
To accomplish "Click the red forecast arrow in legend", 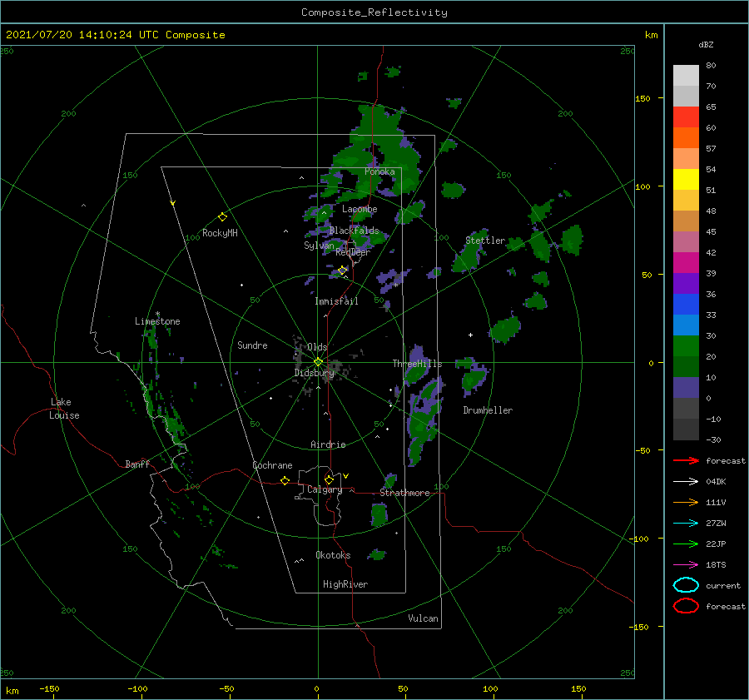I will pyautogui.click(x=686, y=460).
